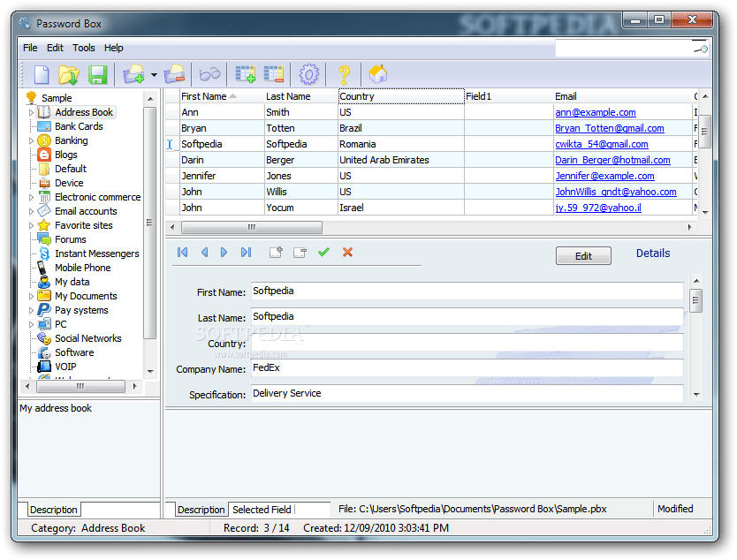This screenshot has width=737, height=560.
Task: Switch to the Selected Field tab
Action: click(262, 510)
